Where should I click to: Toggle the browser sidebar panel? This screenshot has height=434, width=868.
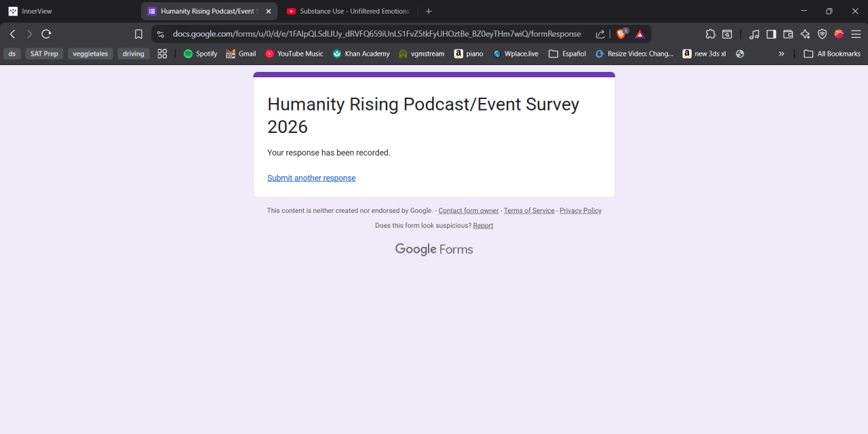tap(771, 34)
